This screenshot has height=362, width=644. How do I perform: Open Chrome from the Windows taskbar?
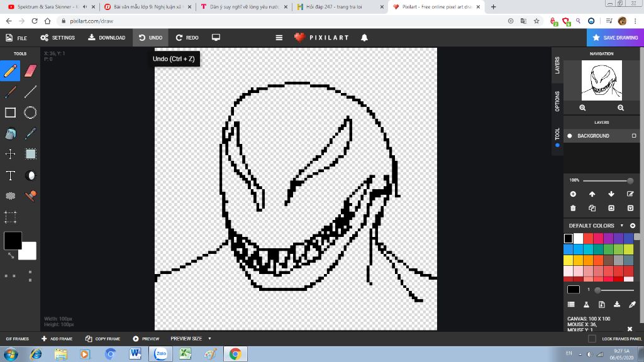click(235, 354)
